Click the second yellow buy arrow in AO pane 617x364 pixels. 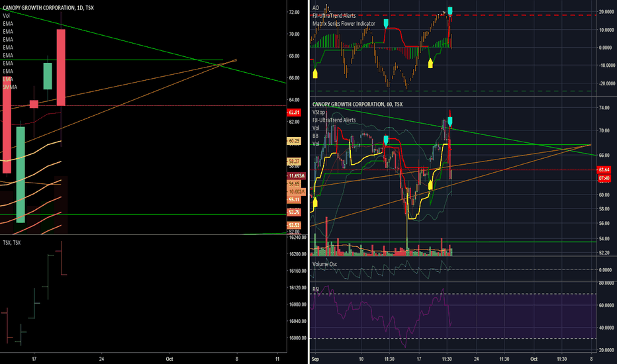click(x=430, y=63)
